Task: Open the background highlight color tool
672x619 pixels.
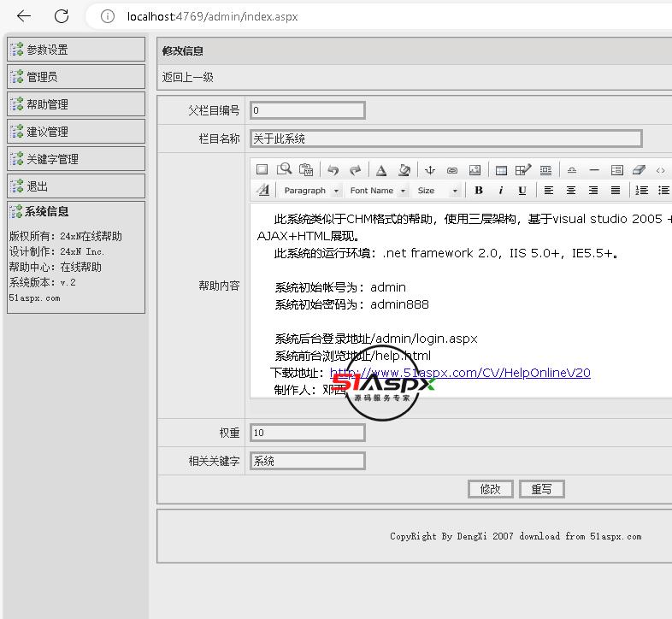Action: 404,170
